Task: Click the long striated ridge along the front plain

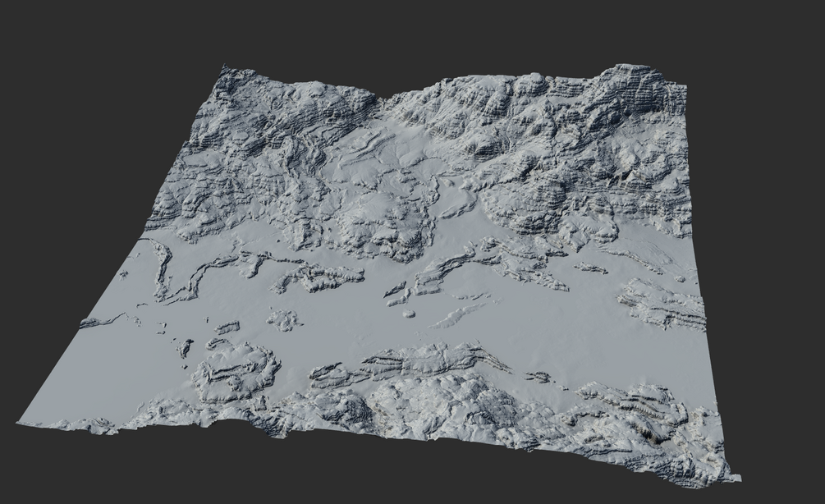Action: coord(410,364)
